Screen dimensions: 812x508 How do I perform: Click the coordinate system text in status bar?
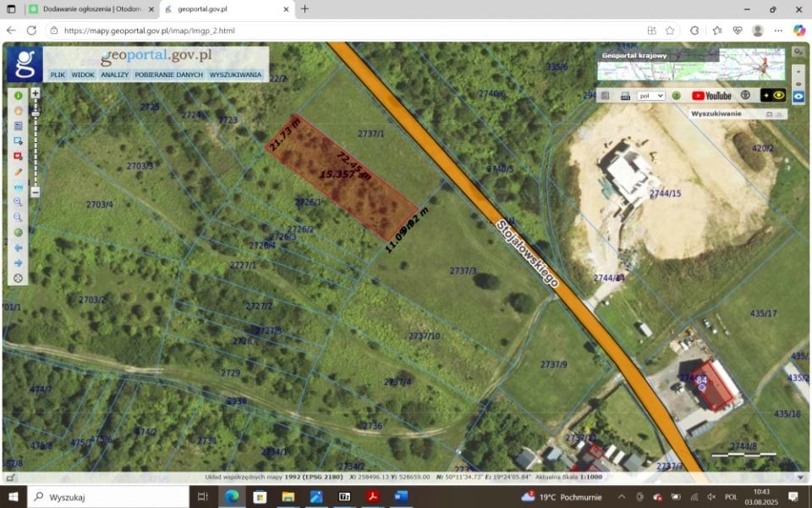coord(273,477)
